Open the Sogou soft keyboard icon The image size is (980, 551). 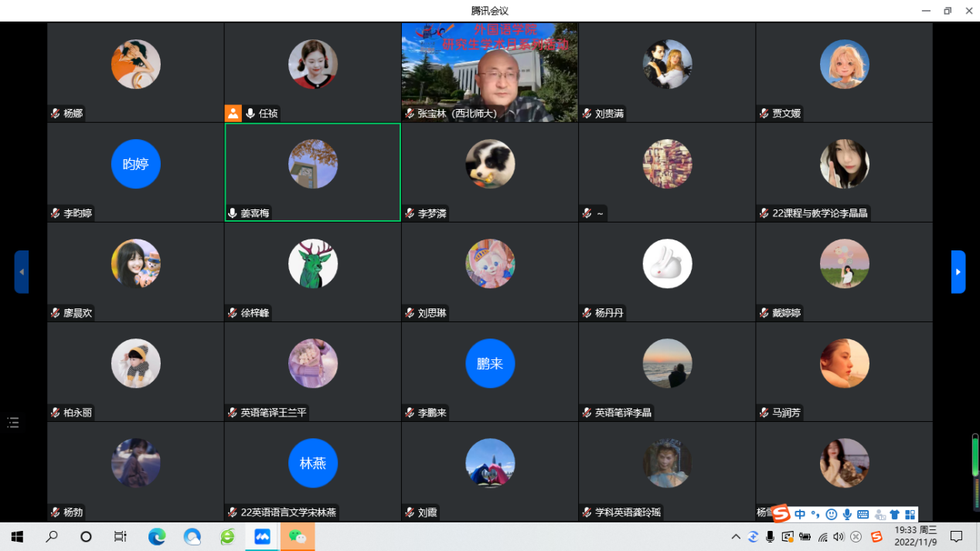click(x=863, y=515)
